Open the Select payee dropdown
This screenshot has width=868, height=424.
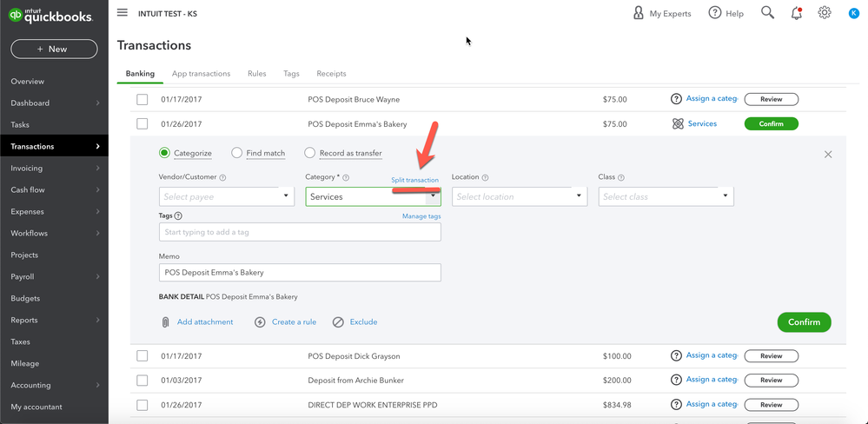pos(227,196)
